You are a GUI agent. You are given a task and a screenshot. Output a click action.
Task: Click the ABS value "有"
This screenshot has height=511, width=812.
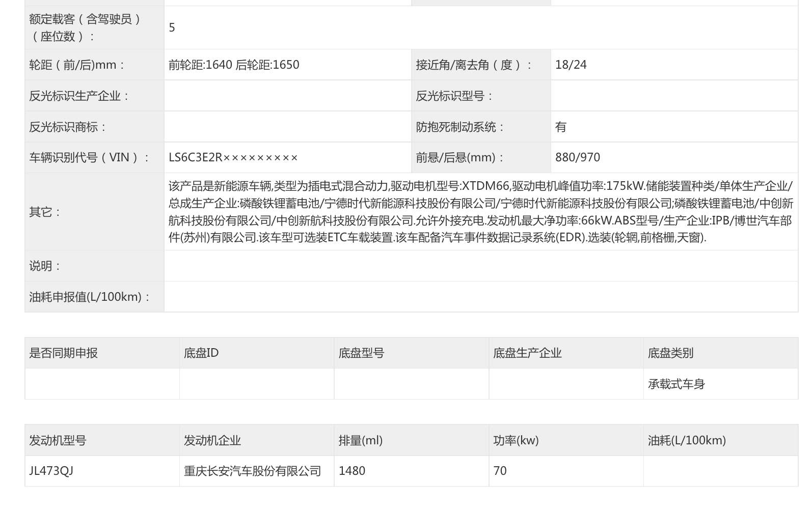coord(560,127)
